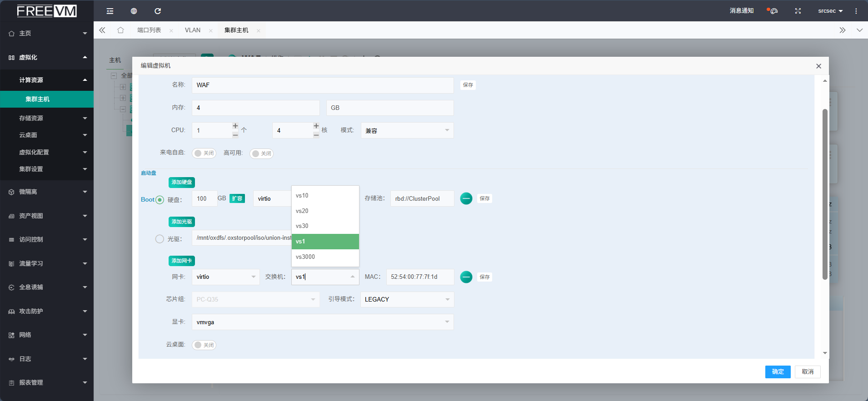
Task: Click the globe language icon
Action: pos(134,11)
